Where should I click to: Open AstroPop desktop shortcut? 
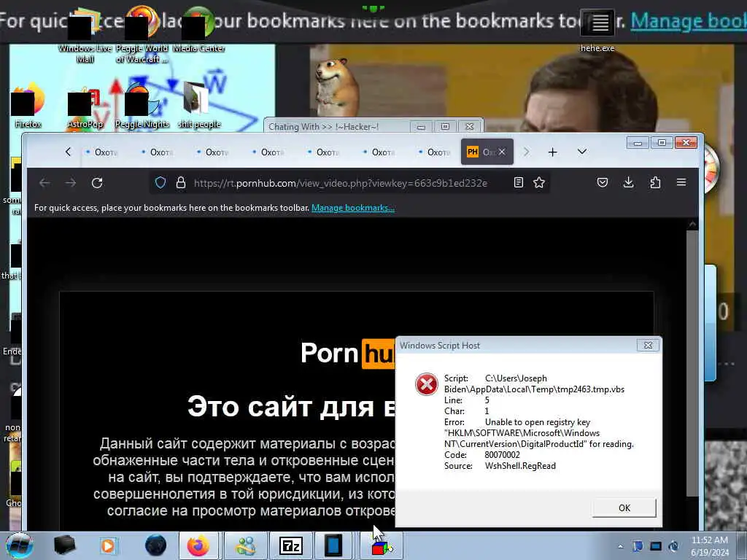[x=85, y=105]
